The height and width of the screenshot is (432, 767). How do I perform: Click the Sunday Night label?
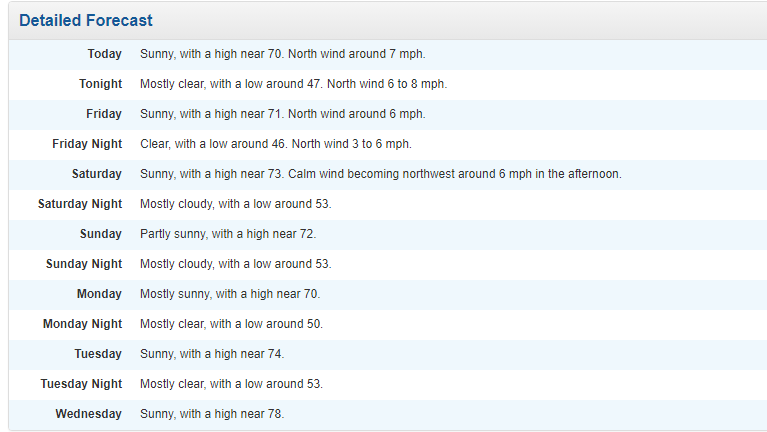pos(84,264)
